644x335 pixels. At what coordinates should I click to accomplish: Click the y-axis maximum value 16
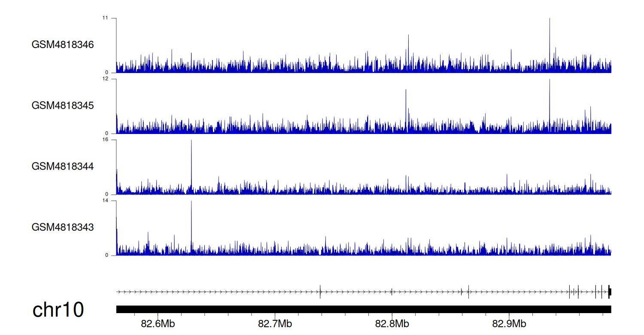tap(105, 140)
